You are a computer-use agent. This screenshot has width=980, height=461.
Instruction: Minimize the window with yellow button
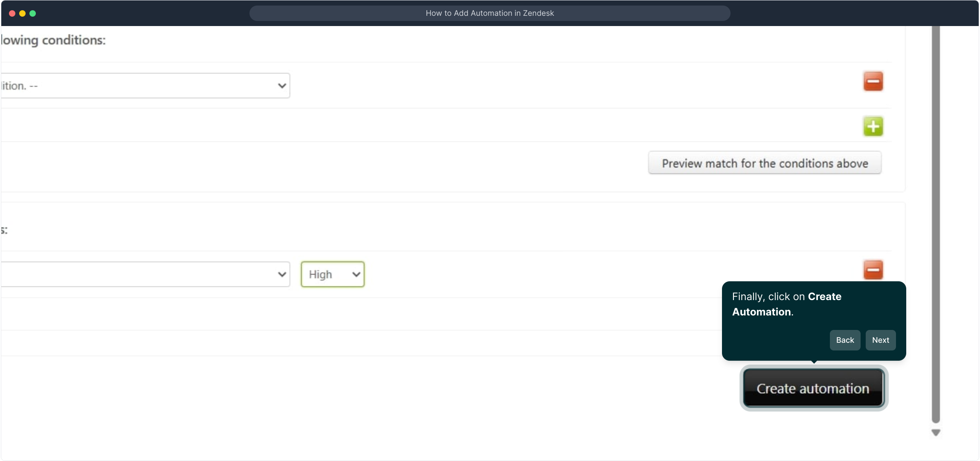[x=23, y=13]
